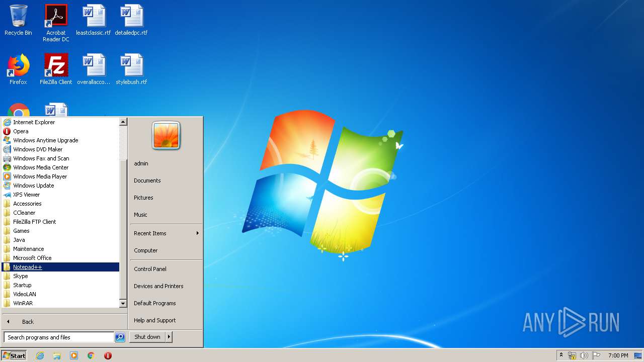Expand the Java folder
The width and height of the screenshot is (644, 362).
click(x=60, y=240)
